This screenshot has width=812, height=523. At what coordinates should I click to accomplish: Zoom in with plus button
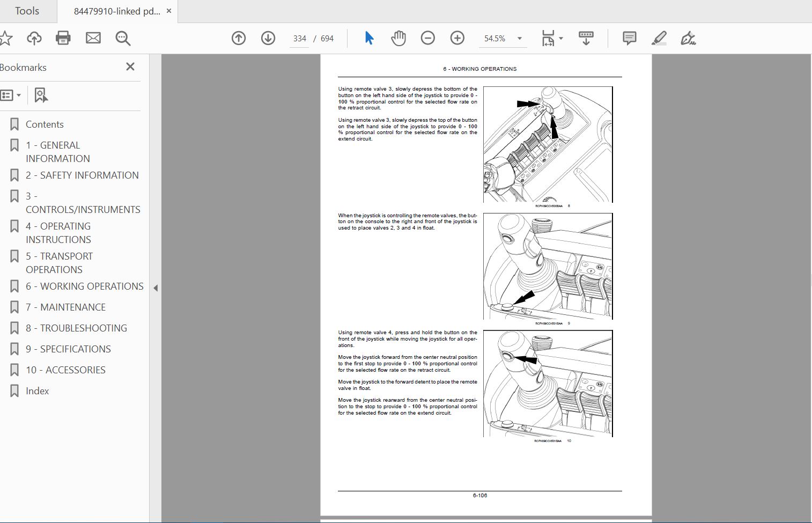457,38
